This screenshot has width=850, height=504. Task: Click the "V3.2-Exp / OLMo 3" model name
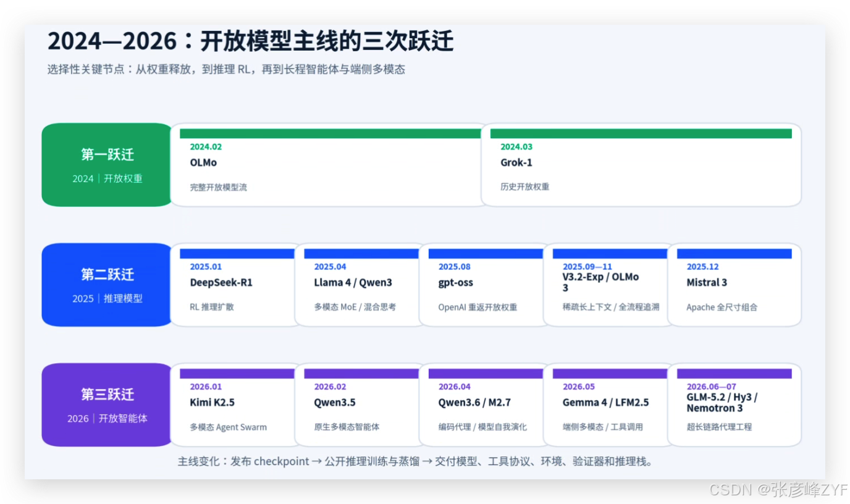(600, 282)
